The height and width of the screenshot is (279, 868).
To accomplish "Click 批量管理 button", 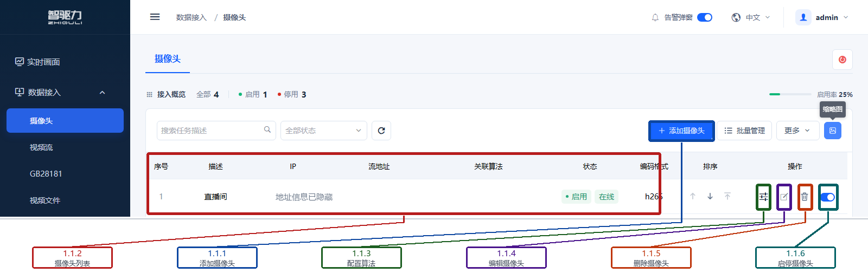I will coord(745,131).
